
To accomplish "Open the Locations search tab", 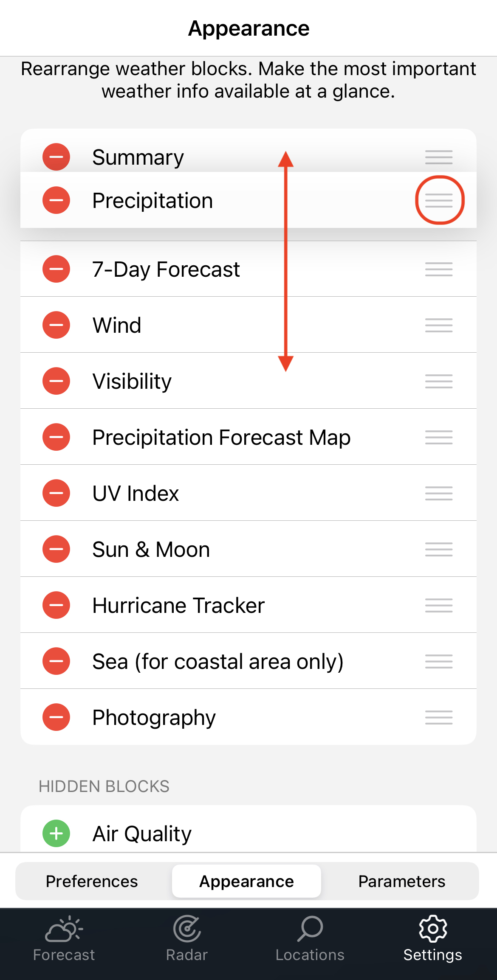I will click(310, 939).
